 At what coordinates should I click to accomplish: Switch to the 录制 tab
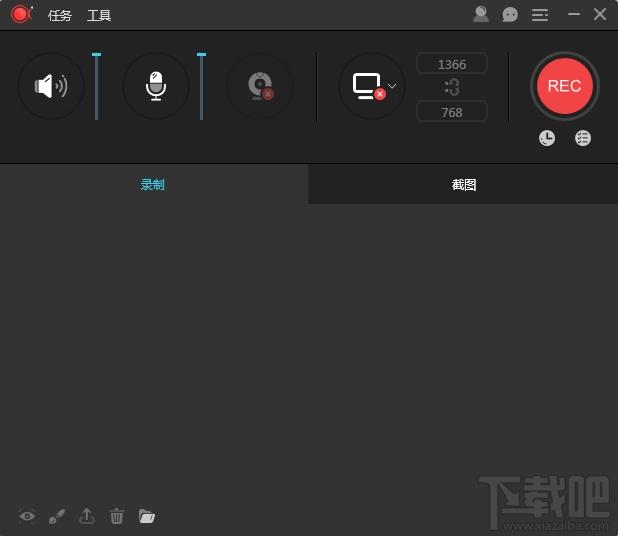(x=153, y=184)
